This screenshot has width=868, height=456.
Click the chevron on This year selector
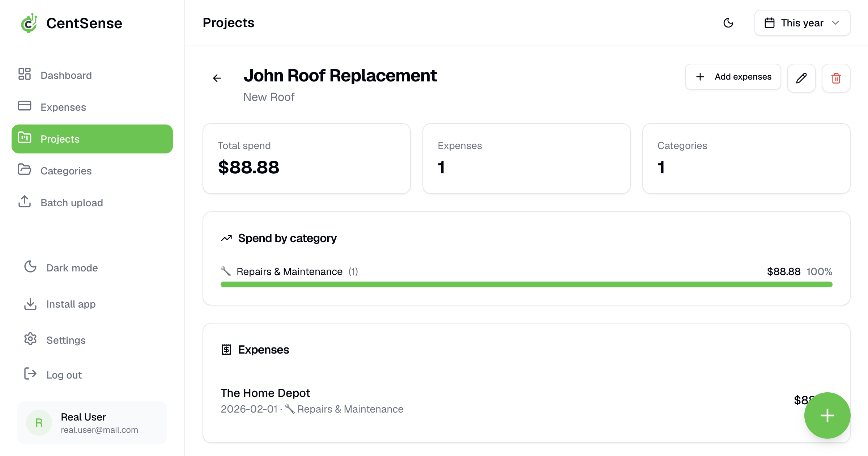click(835, 23)
